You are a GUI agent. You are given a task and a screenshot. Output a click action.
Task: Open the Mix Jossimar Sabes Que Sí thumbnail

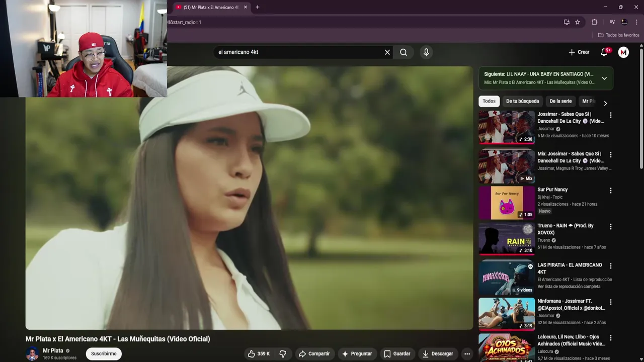(507, 167)
